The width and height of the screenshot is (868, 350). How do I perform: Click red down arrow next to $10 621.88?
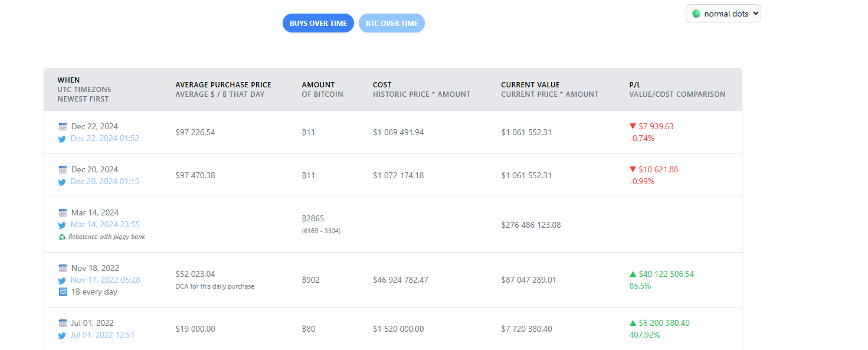(633, 169)
